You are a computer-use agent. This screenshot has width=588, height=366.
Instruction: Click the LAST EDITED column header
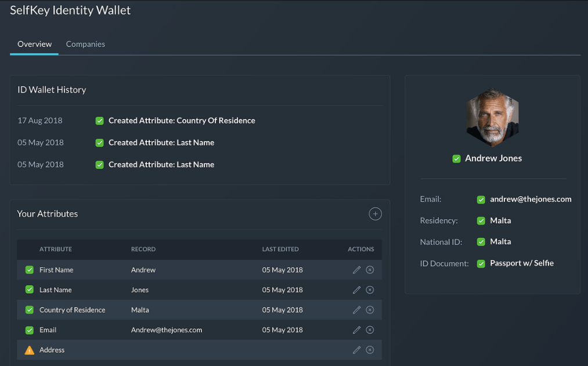pyautogui.click(x=280, y=249)
